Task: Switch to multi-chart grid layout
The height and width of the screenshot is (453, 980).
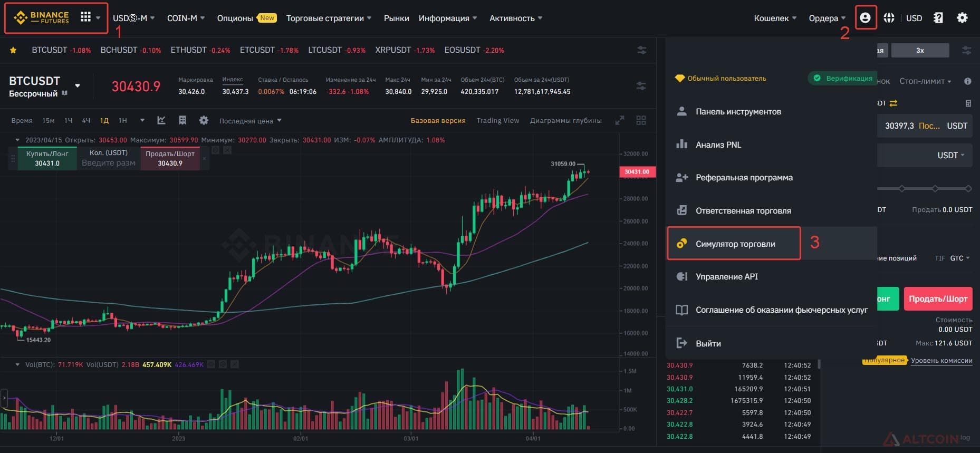Action: pos(641,120)
